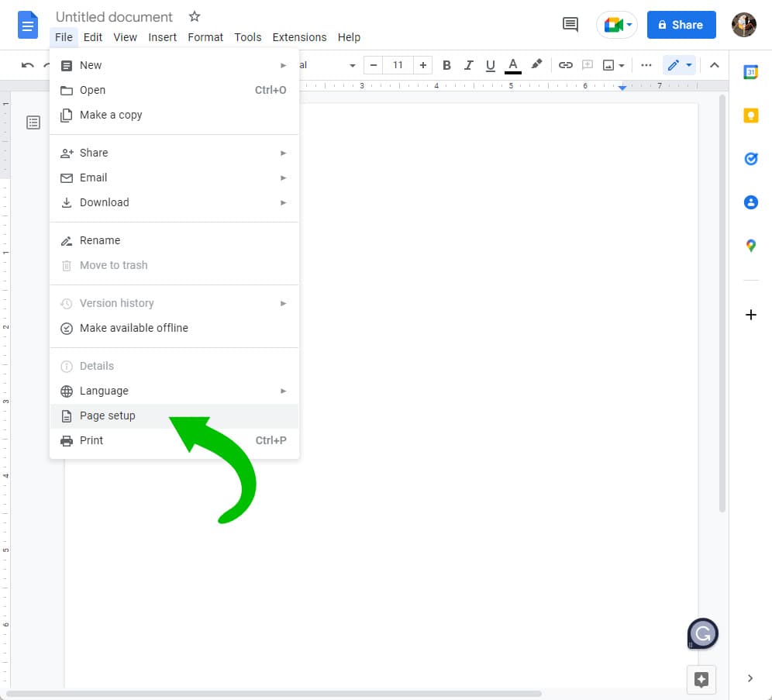Apply bold formatting
This screenshot has width=772, height=700.
point(446,65)
